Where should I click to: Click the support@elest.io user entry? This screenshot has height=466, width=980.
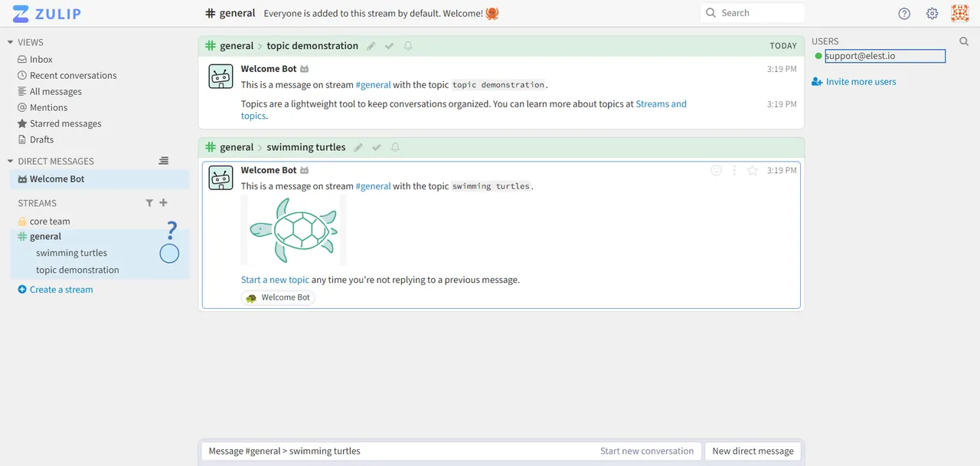point(884,56)
